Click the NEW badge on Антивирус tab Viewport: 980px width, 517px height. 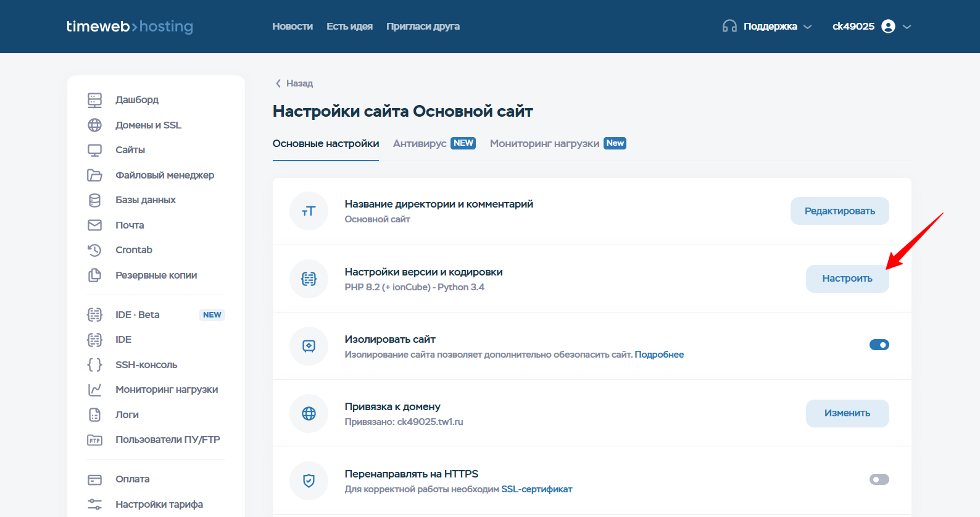[463, 143]
